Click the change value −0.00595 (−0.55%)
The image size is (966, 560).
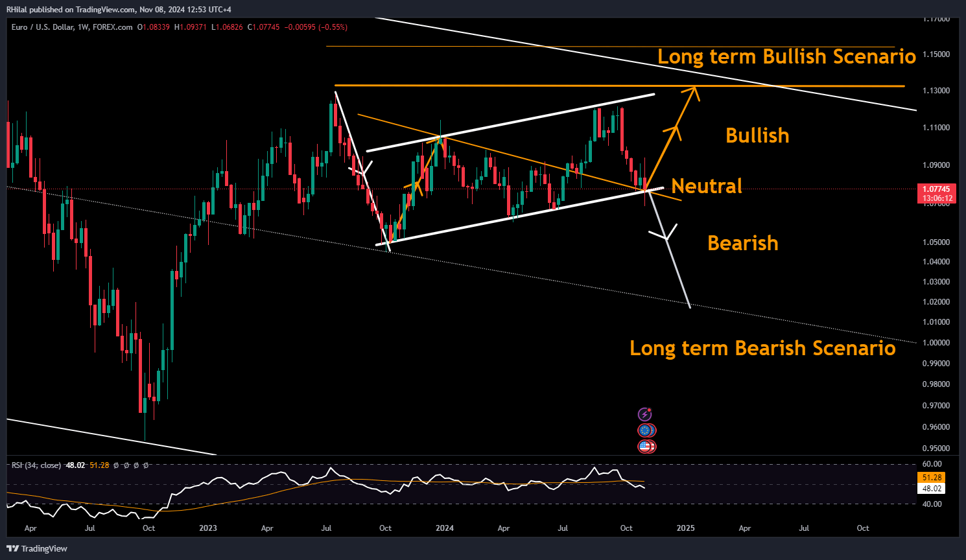[x=316, y=27]
